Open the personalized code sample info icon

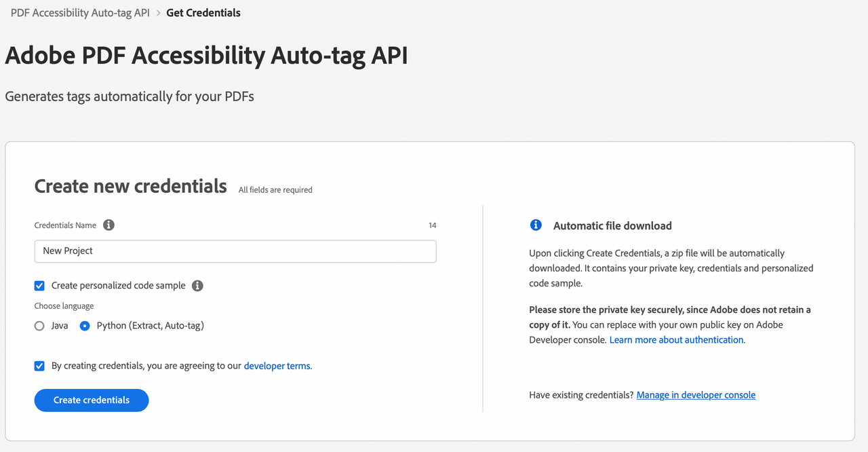tap(197, 286)
